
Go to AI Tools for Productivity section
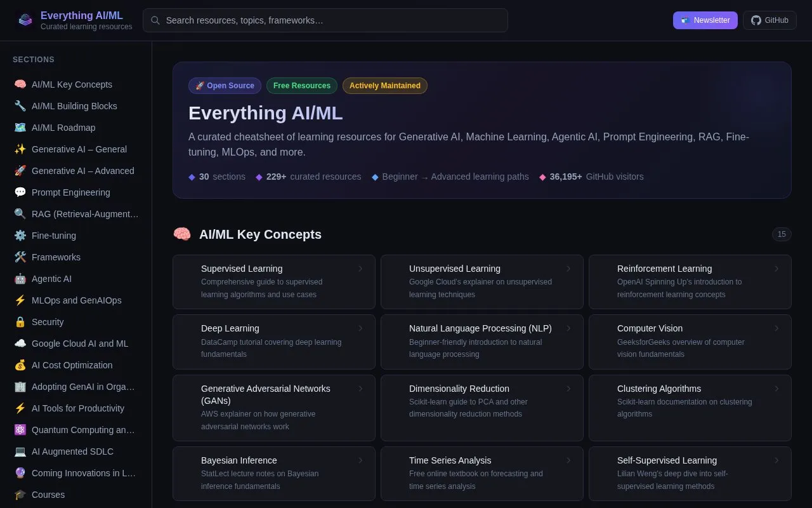point(76,408)
